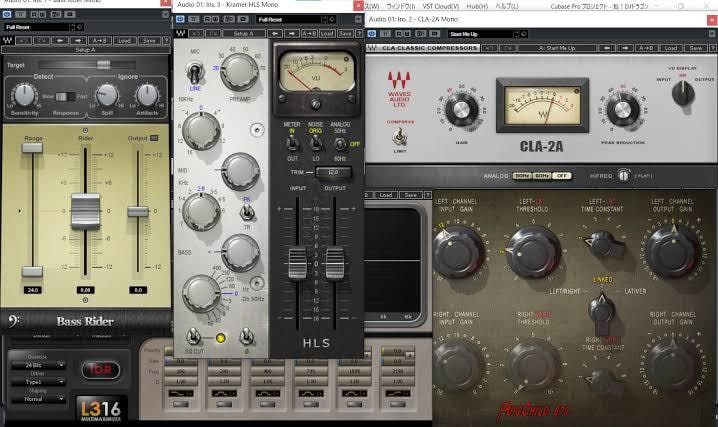
Task: Go to previous preset in Bass Rider
Action: coord(60,41)
